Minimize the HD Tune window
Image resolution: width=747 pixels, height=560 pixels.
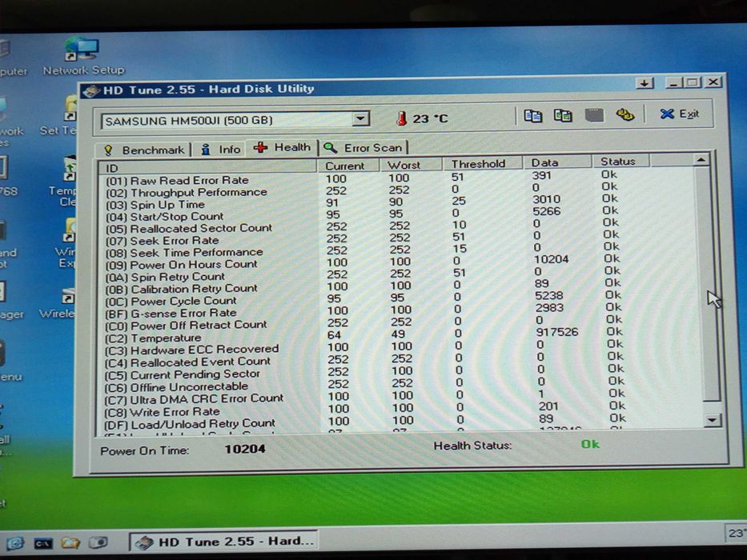tap(673, 83)
